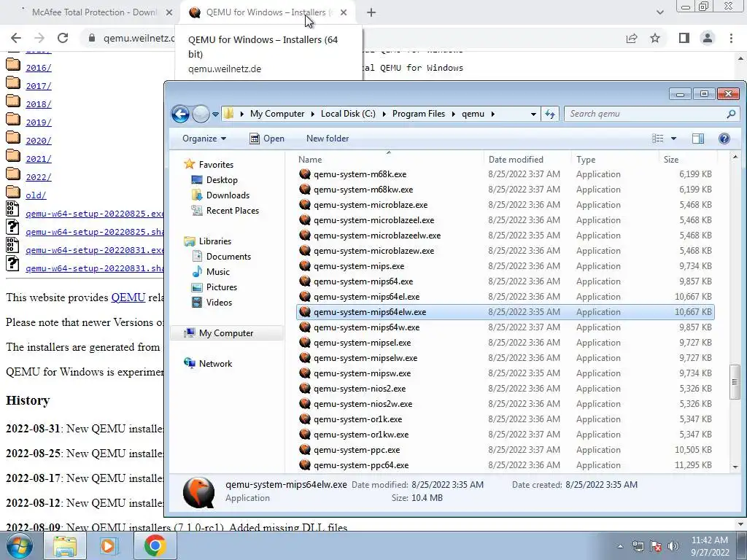Open a new Chrome tab
This screenshot has width=747, height=560.
click(371, 13)
